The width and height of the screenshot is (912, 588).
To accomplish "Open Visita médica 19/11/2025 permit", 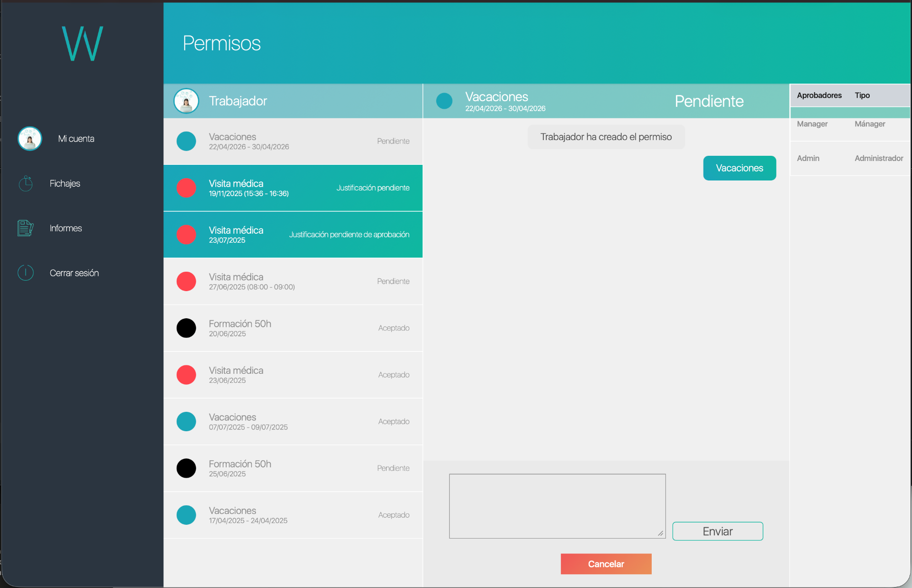I will click(293, 188).
